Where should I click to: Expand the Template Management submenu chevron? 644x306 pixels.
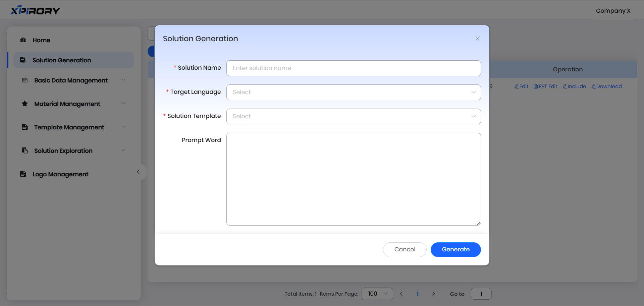[123, 127]
